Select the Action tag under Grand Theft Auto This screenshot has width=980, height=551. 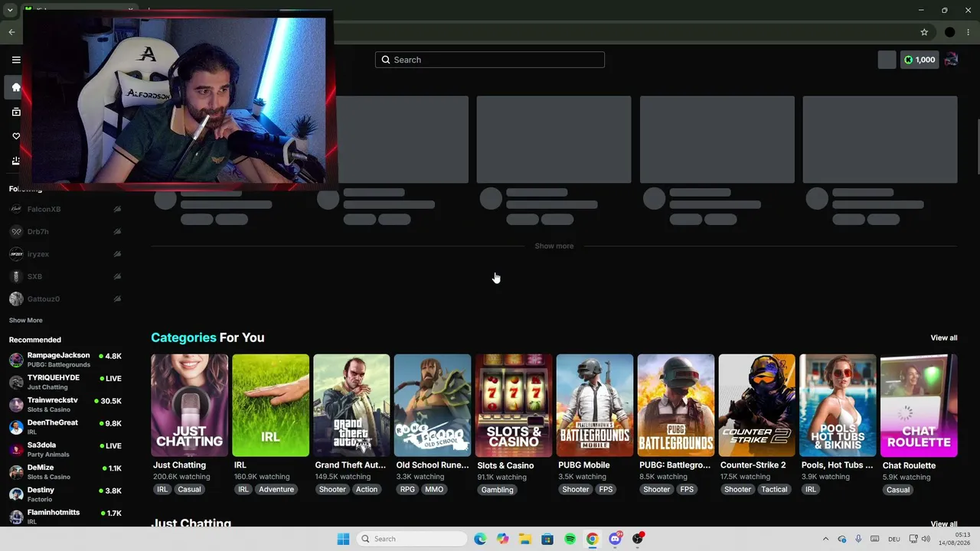(366, 489)
